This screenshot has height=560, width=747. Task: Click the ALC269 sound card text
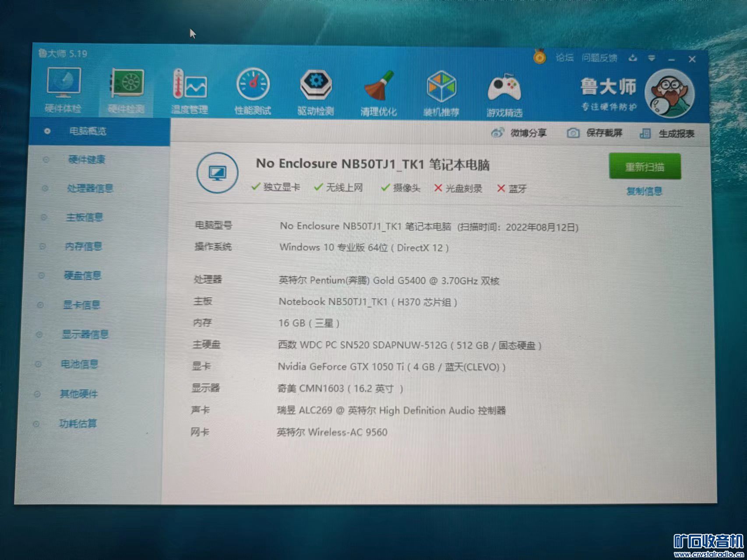391,410
